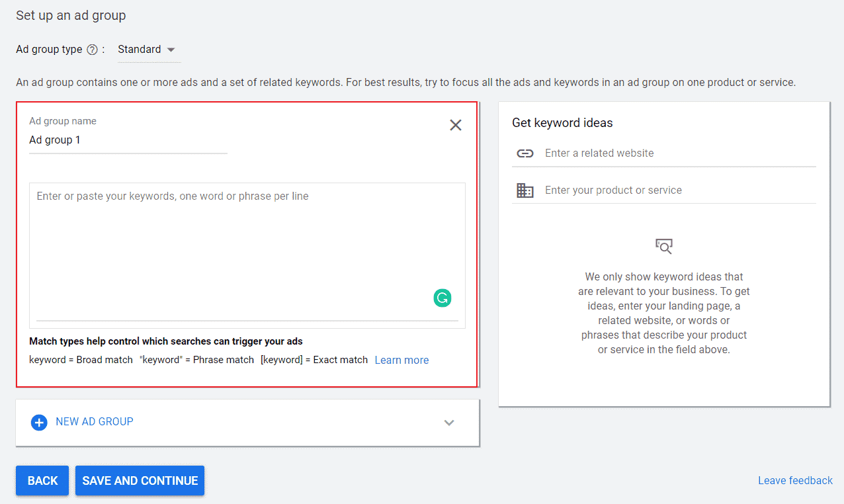Remove Ad group 1 with X icon
The height and width of the screenshot is (504, 844).
[456, 125]
